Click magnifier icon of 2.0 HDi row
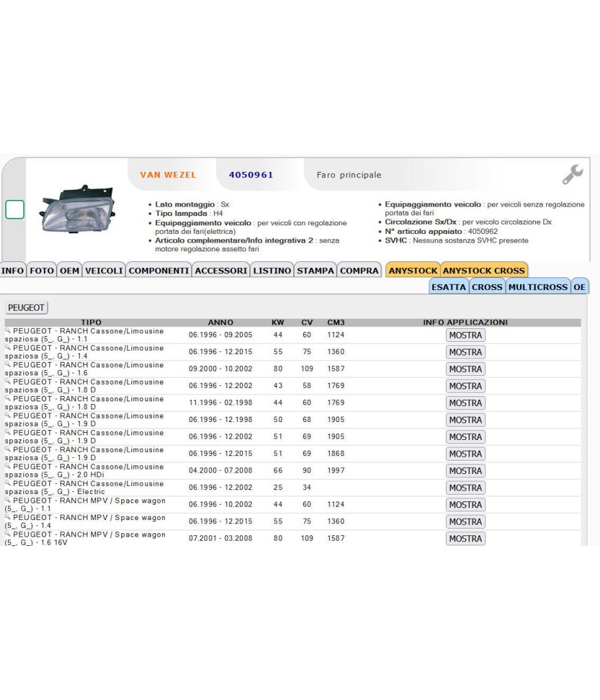600x700 pixels. coord(7,466)
